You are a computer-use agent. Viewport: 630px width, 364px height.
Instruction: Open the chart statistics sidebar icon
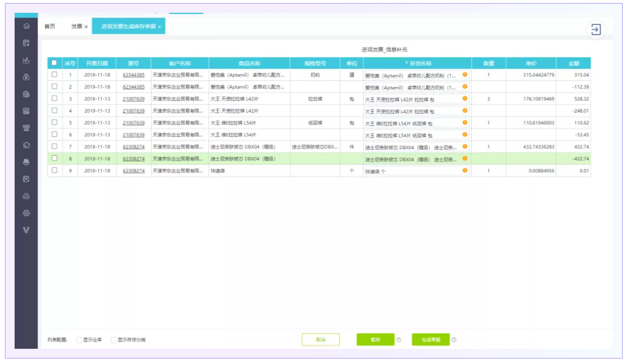tap(26, 60)
